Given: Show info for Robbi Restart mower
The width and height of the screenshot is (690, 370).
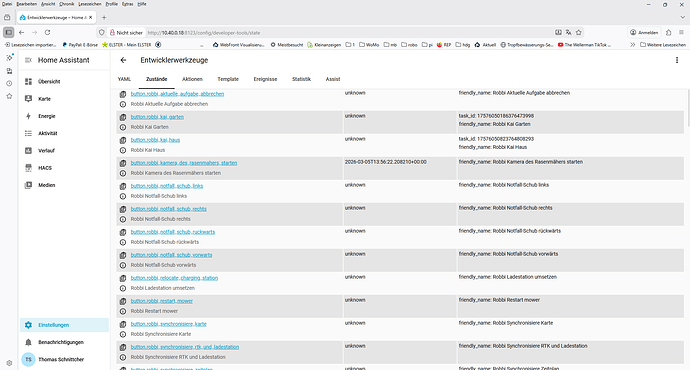Looking at the screenshot, I should [x=123, y=311].
